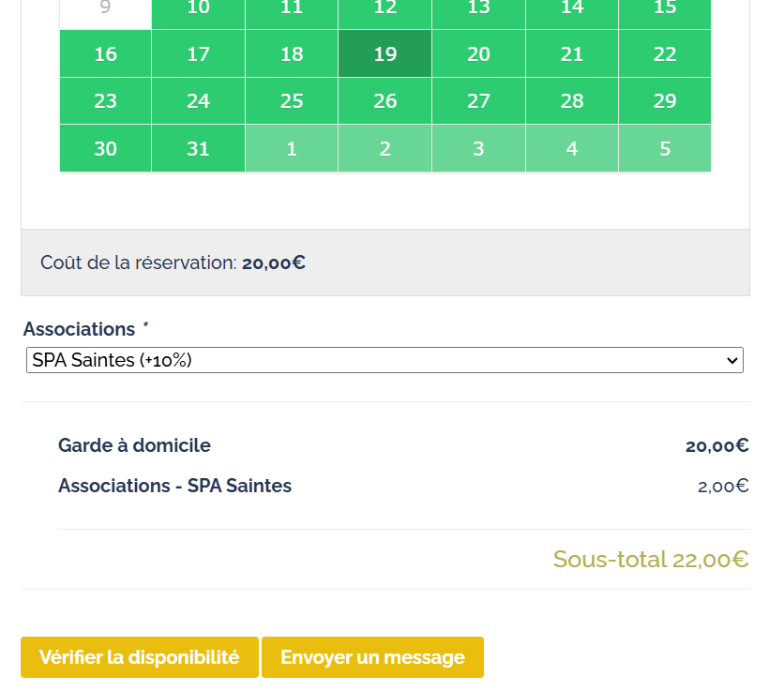Choose the 25th on the calendar
Image resolution: width=784 pixels, height=691 pixels.
(292, 101)
